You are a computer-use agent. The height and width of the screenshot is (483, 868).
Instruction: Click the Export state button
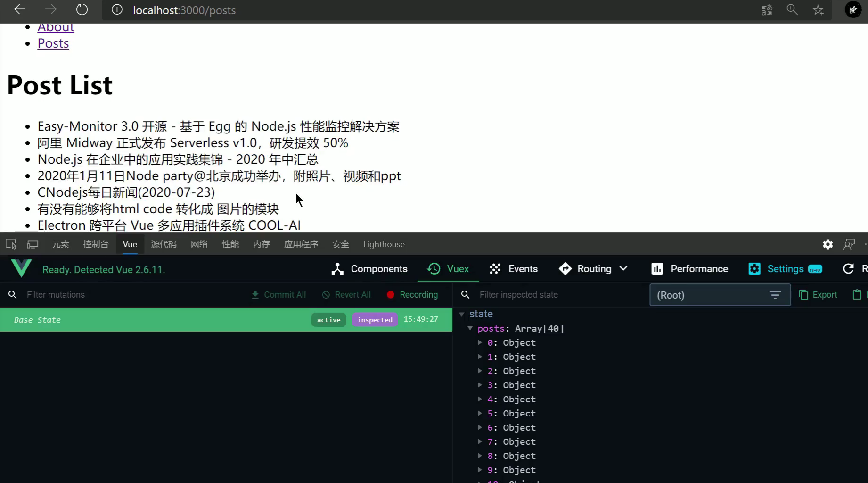819,295
